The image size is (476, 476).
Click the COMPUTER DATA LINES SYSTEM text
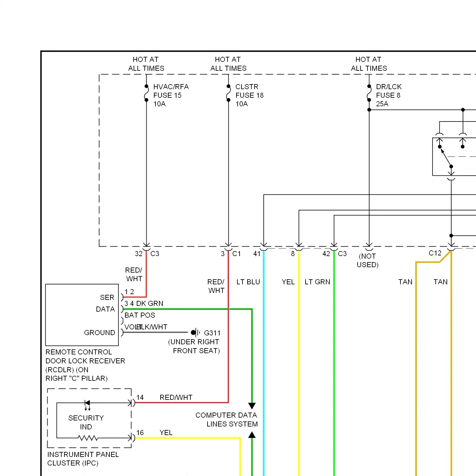click(227, 420)
